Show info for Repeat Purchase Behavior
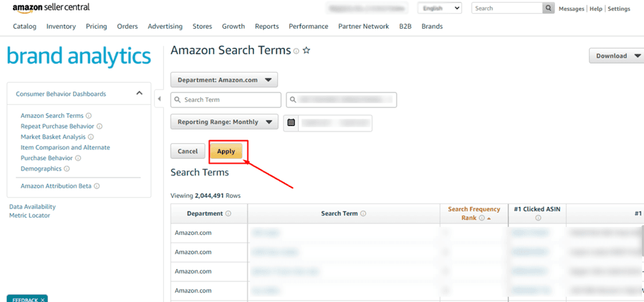The width and height of the screenshot is (644, 302). click(x=99, y=127)
